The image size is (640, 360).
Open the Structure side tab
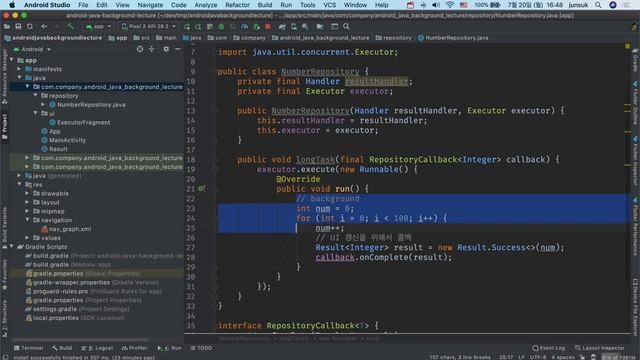click(4, 318)
